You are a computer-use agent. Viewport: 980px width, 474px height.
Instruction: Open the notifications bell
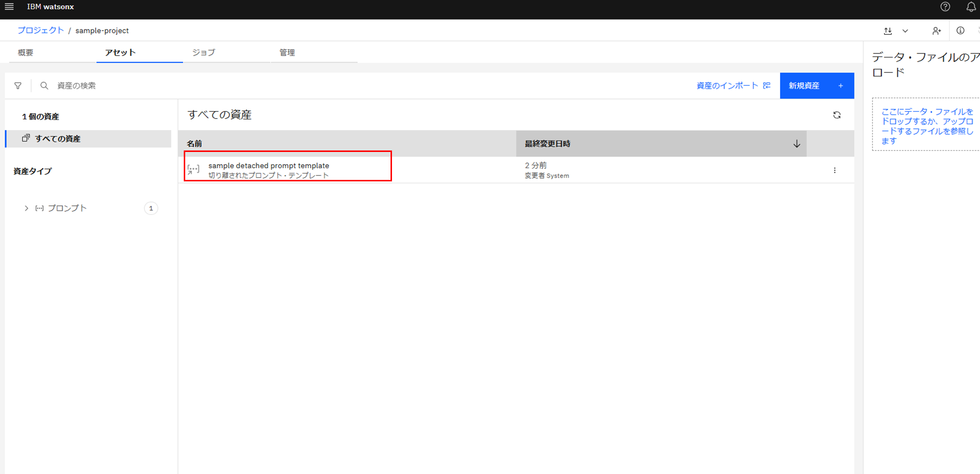971,7
